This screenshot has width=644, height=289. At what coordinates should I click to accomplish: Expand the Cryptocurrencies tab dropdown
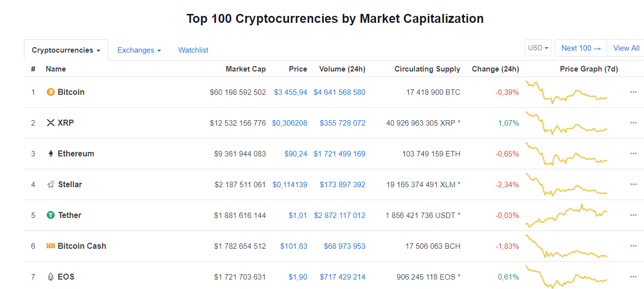click(x=66, y=50)
